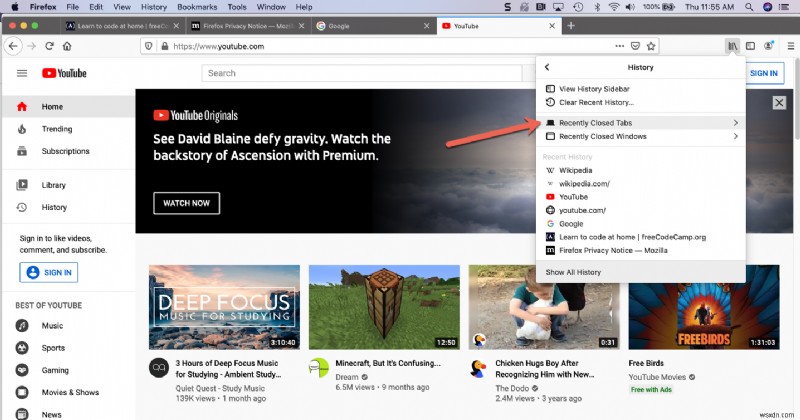Click the padlock site security icon

point(164,46)
